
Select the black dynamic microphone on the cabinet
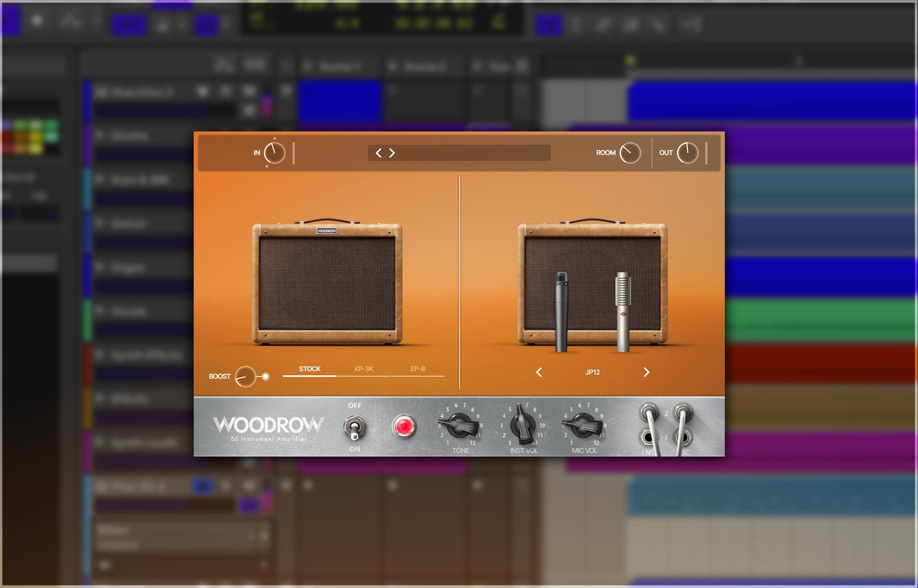[x=561, y=312]
